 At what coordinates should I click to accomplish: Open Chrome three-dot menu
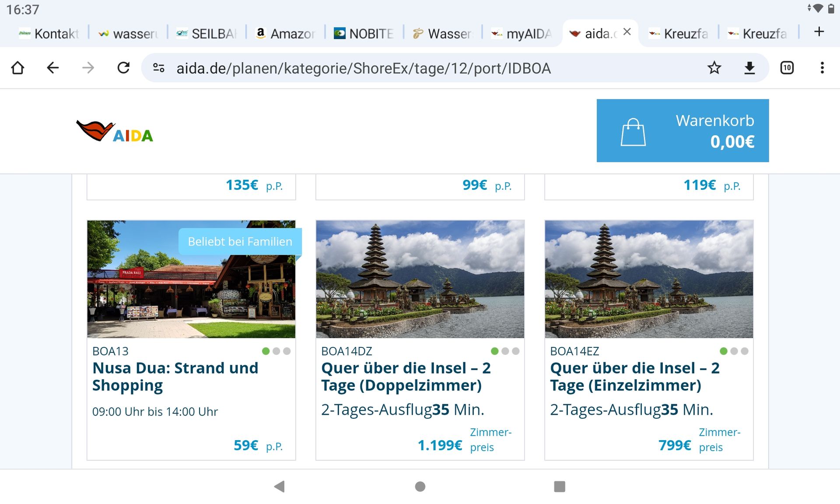(x=822, y=68)
